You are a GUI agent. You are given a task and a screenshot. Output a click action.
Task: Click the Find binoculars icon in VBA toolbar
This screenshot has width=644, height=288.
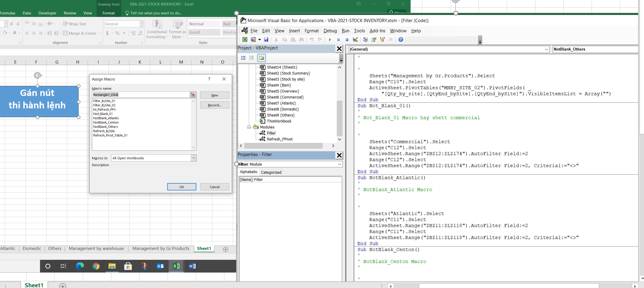[301, 40]
